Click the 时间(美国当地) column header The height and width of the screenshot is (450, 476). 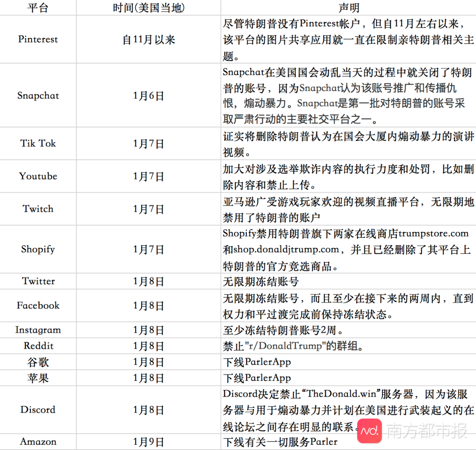pyautogui.click(x=149, y=7)
